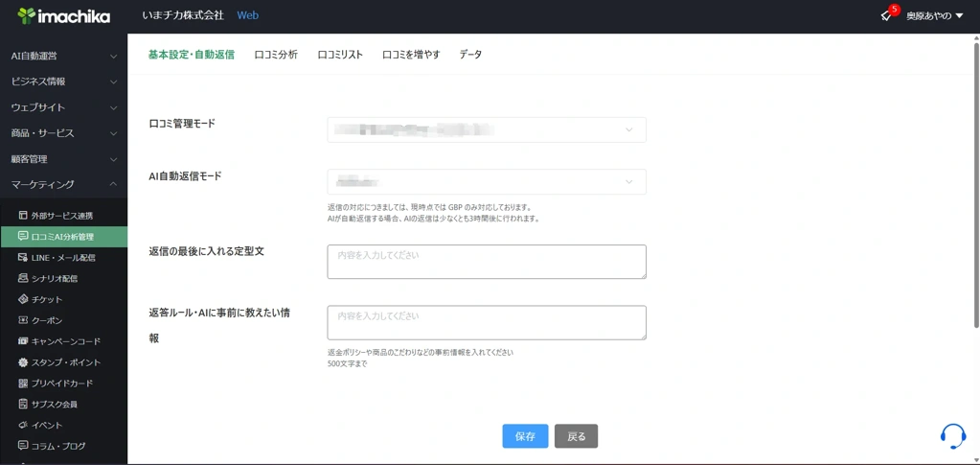Click the プリペイドカード icon

pyautogui.click(x=23, y=383)
